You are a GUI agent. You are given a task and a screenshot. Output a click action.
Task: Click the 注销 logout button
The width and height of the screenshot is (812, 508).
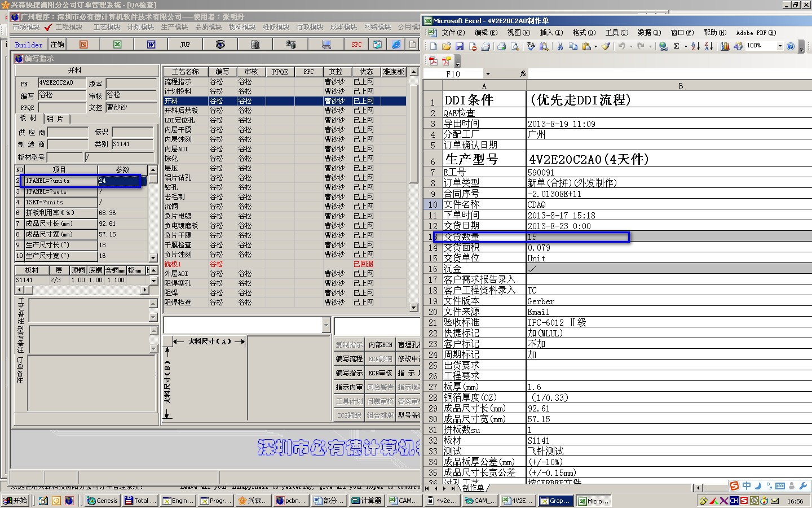[57, 44]
